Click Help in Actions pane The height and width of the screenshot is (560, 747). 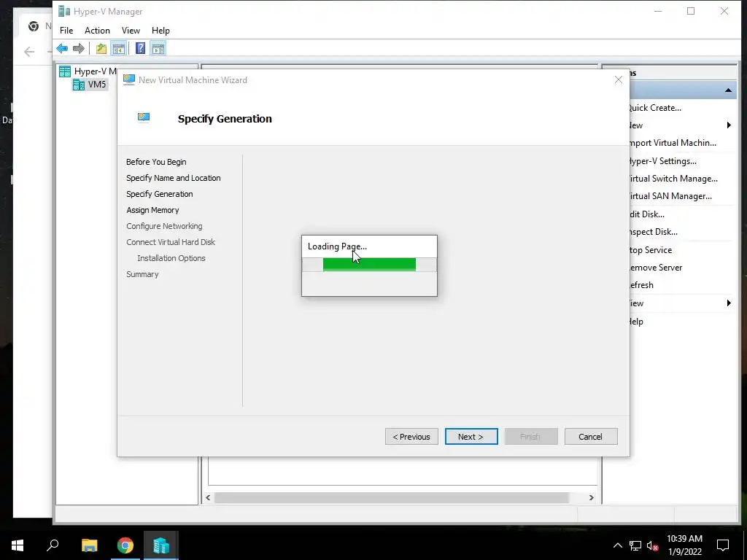636,322
